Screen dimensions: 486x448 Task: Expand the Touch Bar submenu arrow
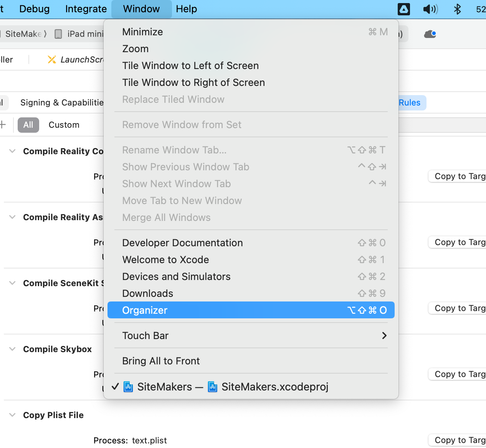coord(384,336)
